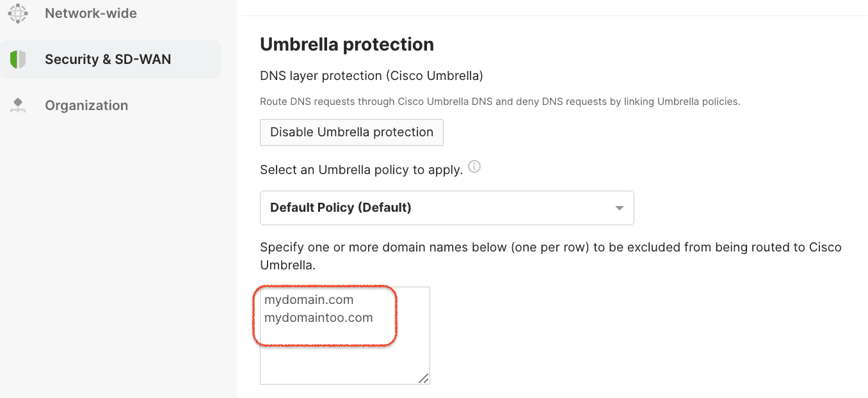Click the Umbrella protection heading
The width and height of the screenshot is (868, 398).
(346, 44)
